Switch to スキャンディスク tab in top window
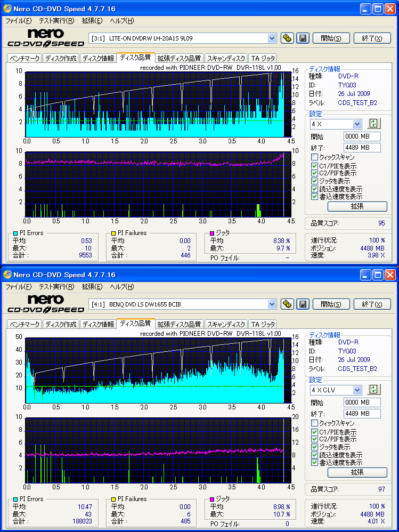The width and height of the screenshot is (399, 532). tap(226, 58)
